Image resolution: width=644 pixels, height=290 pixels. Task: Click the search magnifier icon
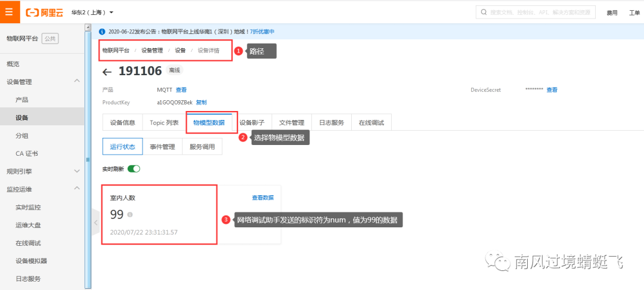pos(484,13)
